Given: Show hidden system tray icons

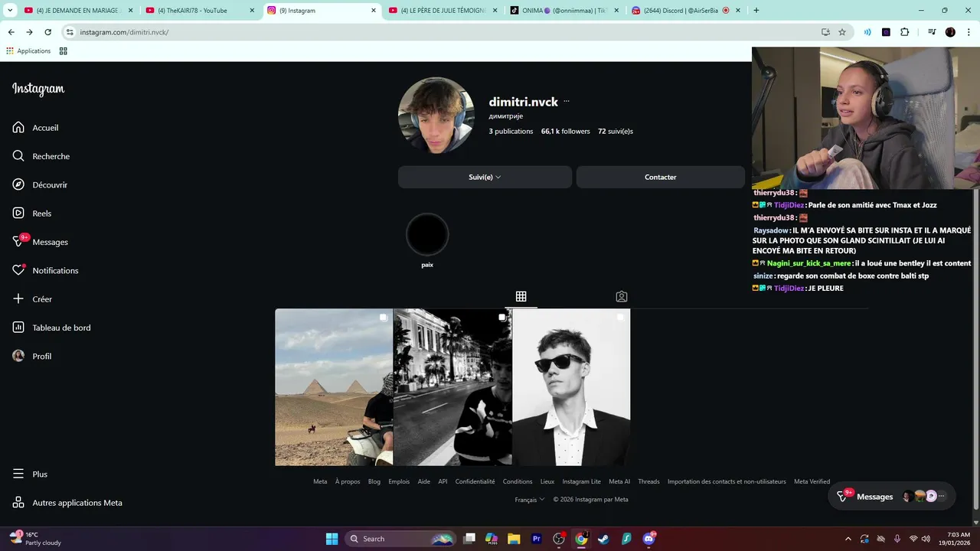Looking at the screenshot, I should (x=848, y=539).
